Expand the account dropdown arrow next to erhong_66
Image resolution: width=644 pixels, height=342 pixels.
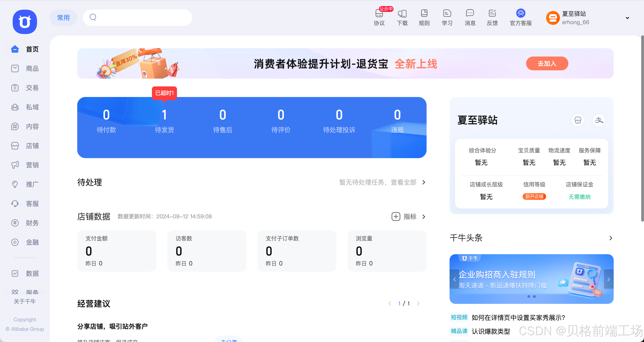[627, 18]
